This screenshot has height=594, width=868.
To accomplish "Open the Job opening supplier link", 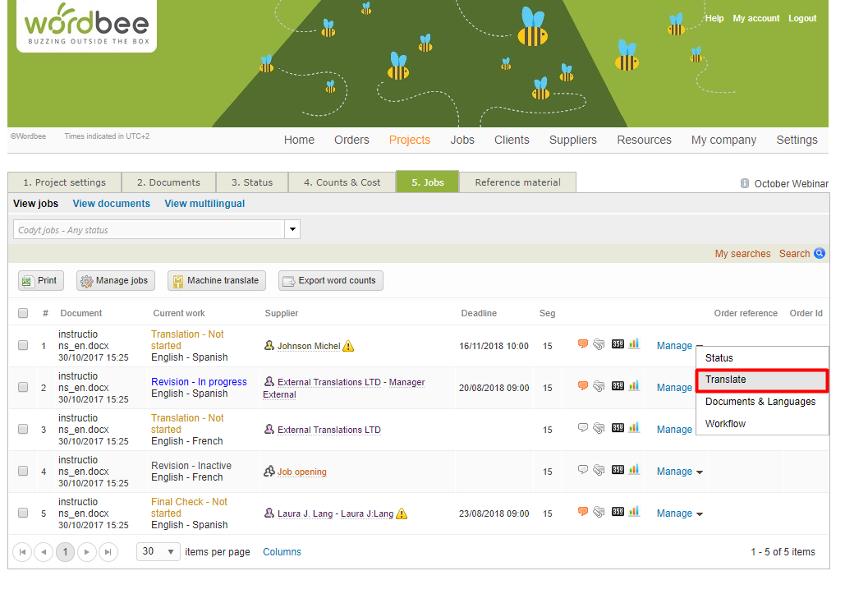I will click(x=301, y=472).
